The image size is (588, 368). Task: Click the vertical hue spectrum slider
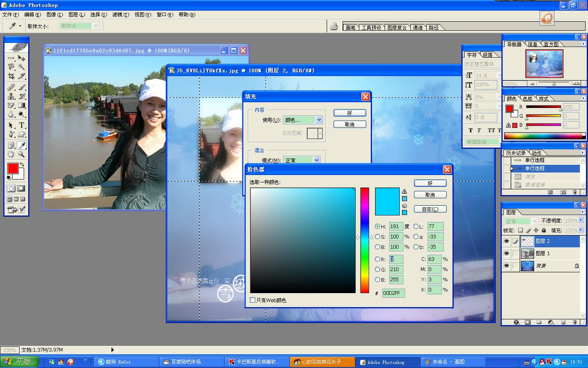coord(365,240)
